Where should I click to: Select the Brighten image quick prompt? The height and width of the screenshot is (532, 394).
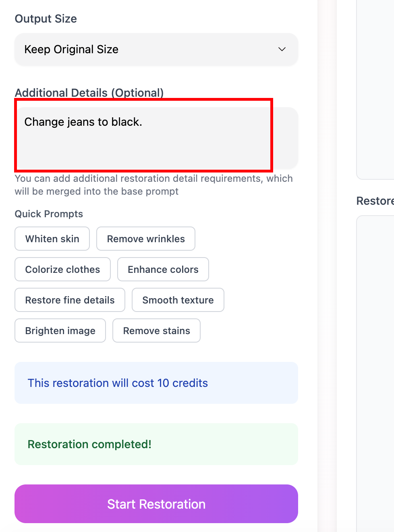[60, 330]
